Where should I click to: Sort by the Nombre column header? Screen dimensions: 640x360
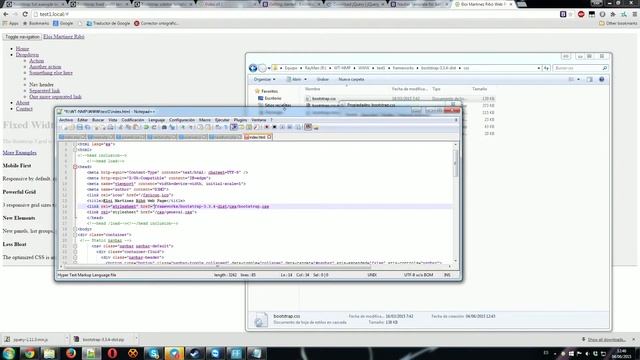tap(313, 89)
